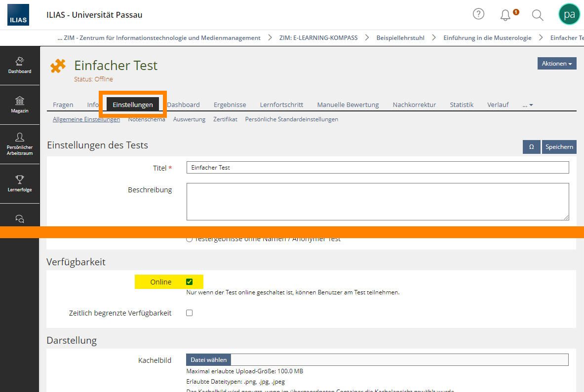Click the chat bubbles sidebar icon

click(x=20, y=219)
